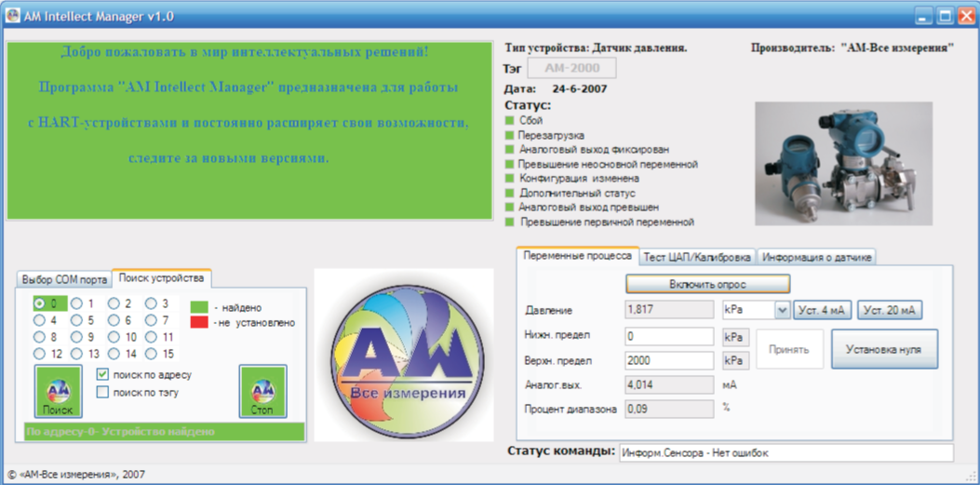Click the AM icon on the Стоп button
The height and width of the screenshot is (485, 980).
point(262,391)
